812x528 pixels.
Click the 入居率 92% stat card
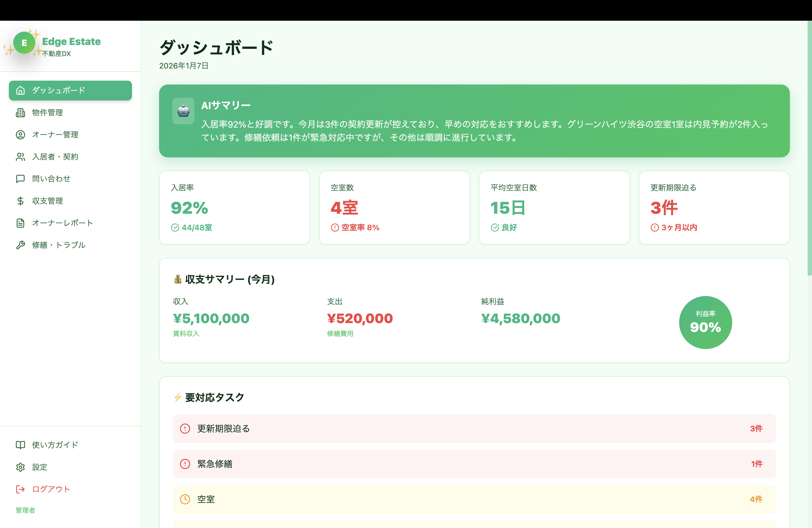coord(234,207)
